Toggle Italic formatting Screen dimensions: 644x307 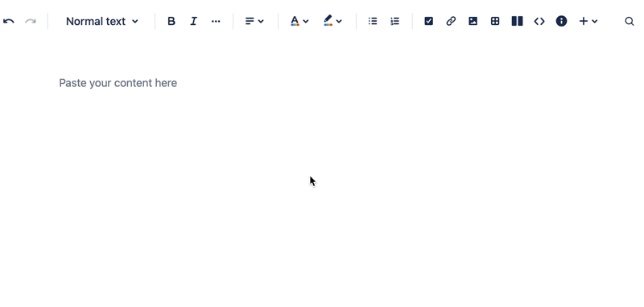[x=193, y=22]
